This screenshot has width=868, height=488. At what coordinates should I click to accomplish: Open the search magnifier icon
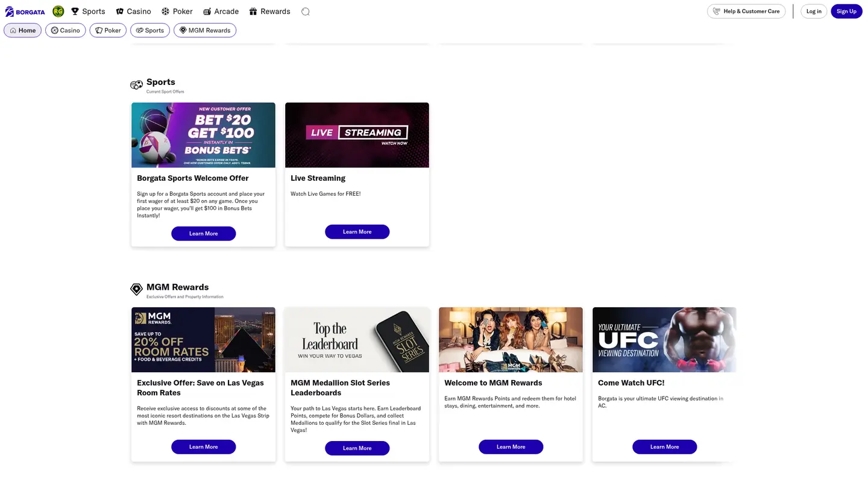(306, 11)
